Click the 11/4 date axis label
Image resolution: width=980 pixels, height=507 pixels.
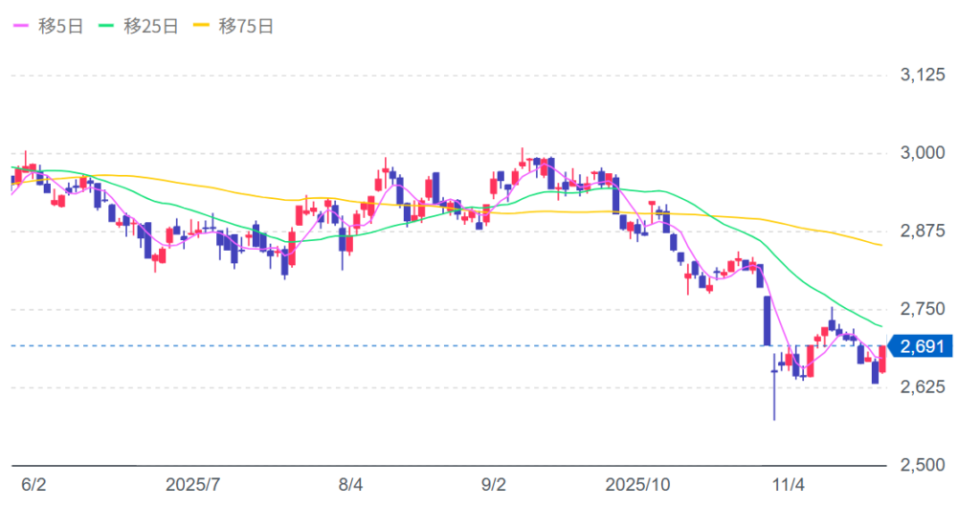point(788,485)
